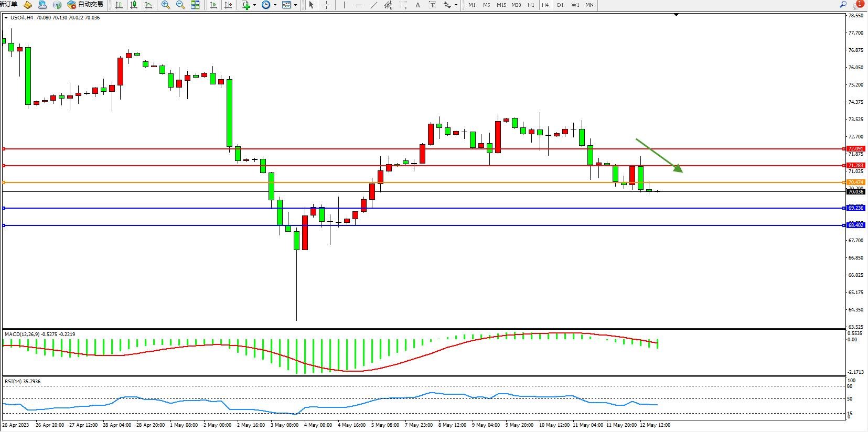The height and width of the screenshot is (432, 868).
Task: Click the chart shift marker triangle
Action: click(676, 15)
